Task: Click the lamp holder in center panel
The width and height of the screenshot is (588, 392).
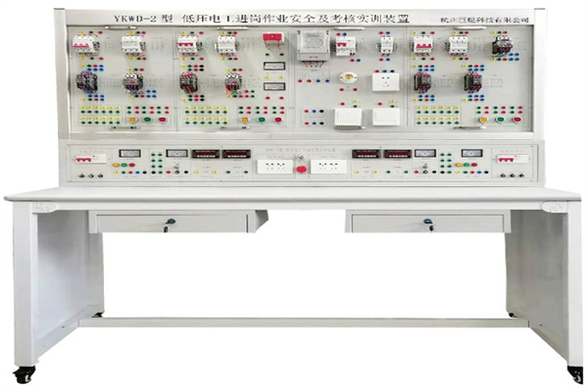Action: pyautogui.click(x=346, y=77)
